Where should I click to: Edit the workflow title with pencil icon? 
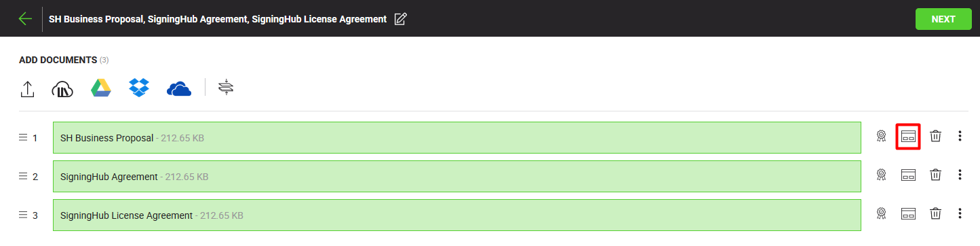tap(401, 19)
